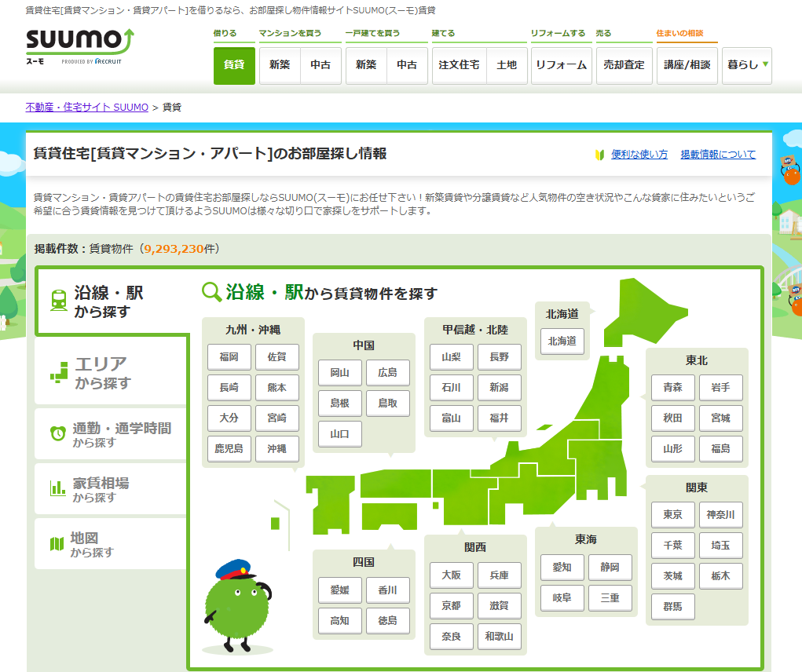Pick 徳島 prefecture button
This screenshot has width=802, height=672.
(x=388, y=620)
